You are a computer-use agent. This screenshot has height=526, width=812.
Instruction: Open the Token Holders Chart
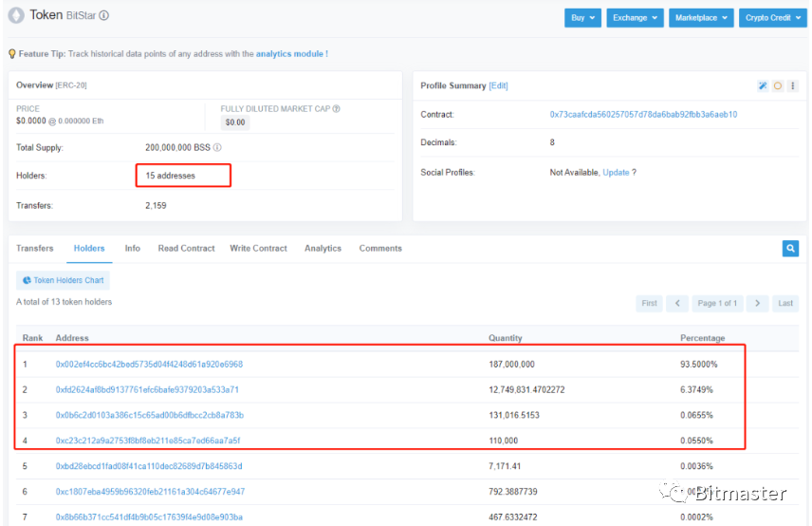click(x=63, y=280)
